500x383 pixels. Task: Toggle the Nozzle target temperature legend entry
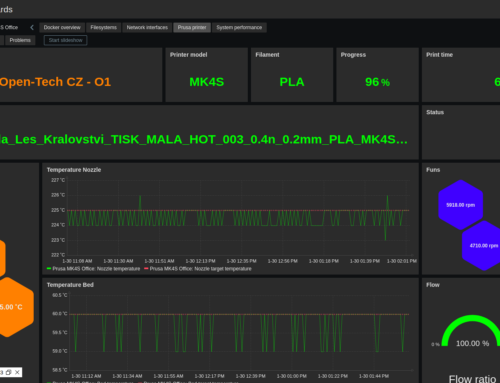click(x=198, y=269)
